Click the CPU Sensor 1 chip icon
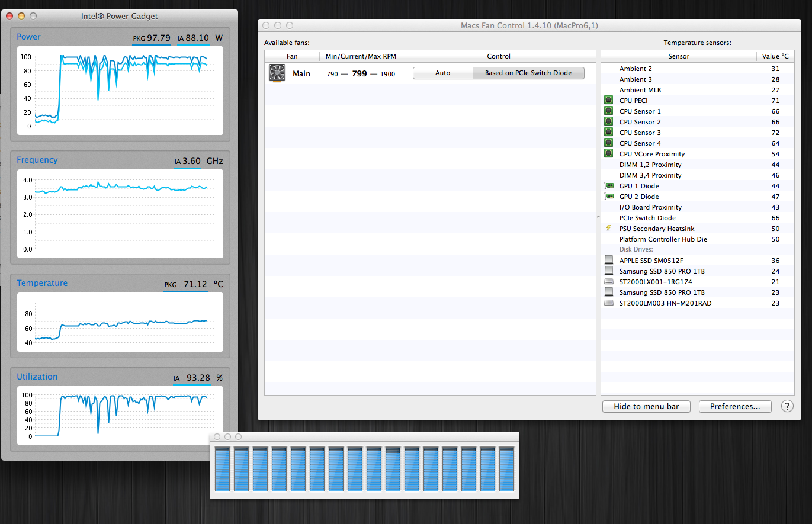The height and width of the screenshot is (524, 812). click(x=608, y=111)
